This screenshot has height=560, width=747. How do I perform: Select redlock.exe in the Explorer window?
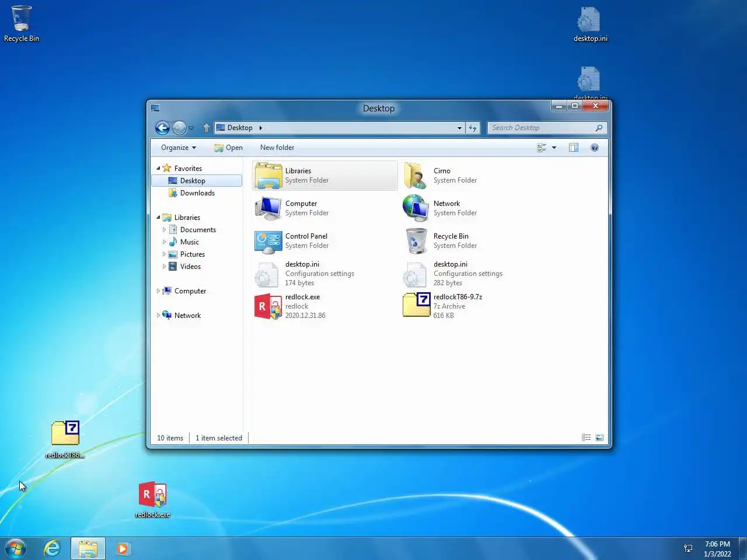click(x=324, y=306)
